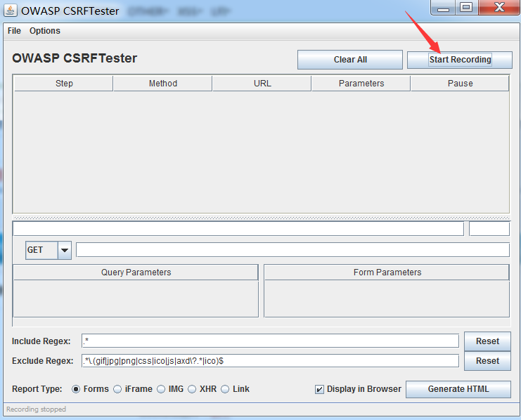Click the Clear All button
521x420 pixels.
[x=350, y=60]
